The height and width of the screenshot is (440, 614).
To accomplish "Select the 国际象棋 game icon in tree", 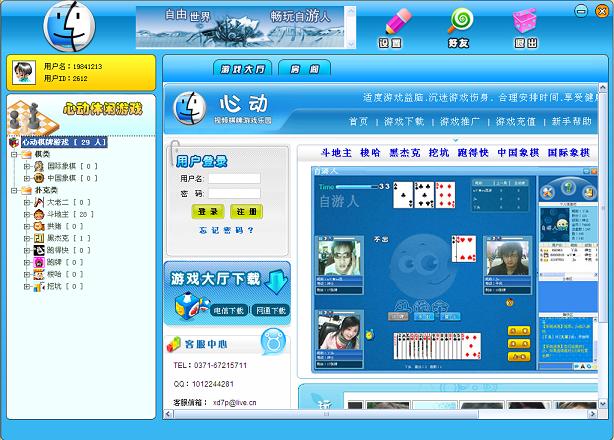I will pos(39,166).
